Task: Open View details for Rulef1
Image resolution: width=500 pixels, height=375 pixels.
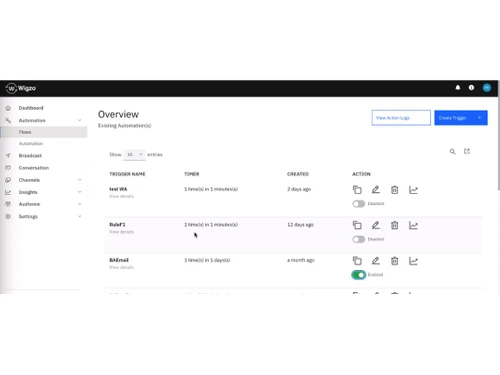Action: [121, 232]
